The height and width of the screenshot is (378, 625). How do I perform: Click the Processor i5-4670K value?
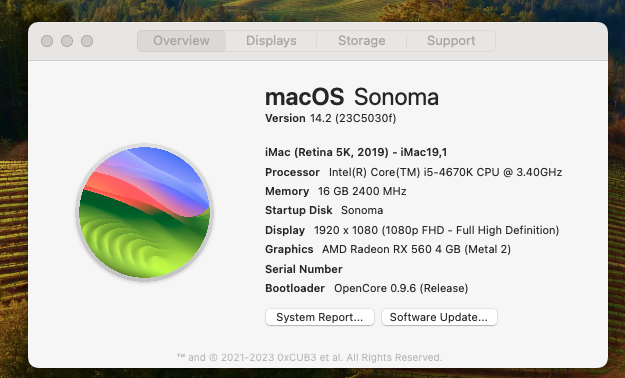[445, 172]
